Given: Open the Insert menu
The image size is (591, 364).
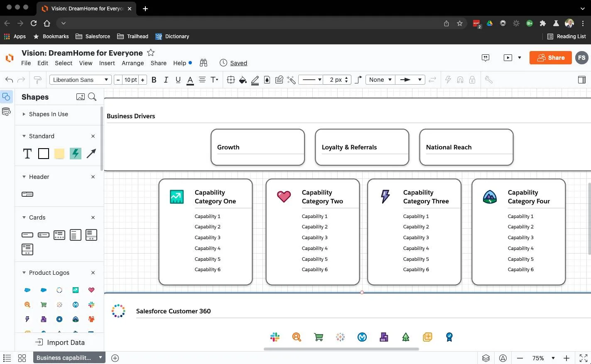Looking at the screenshot, I should click(107, 63).
